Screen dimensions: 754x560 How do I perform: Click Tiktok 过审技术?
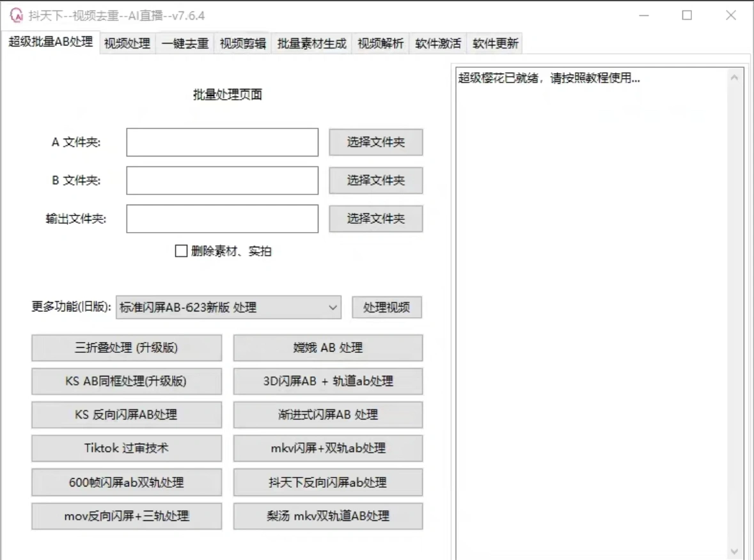point(126,448)
